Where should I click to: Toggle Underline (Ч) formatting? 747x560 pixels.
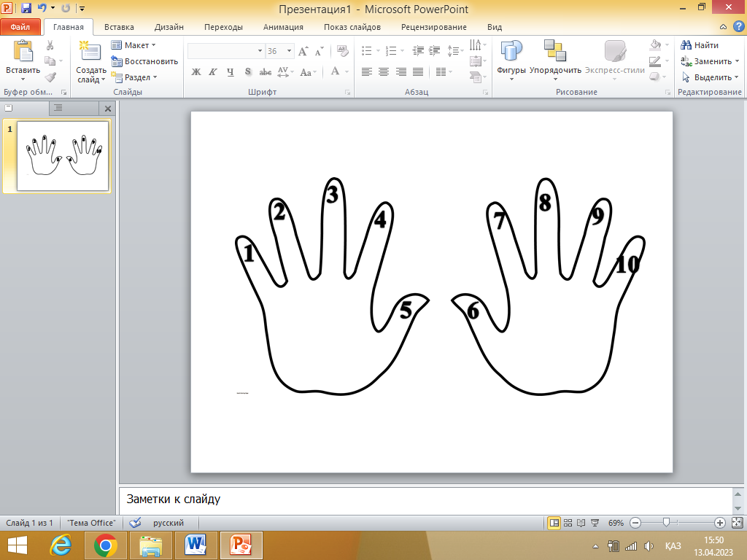click(231, 72)
